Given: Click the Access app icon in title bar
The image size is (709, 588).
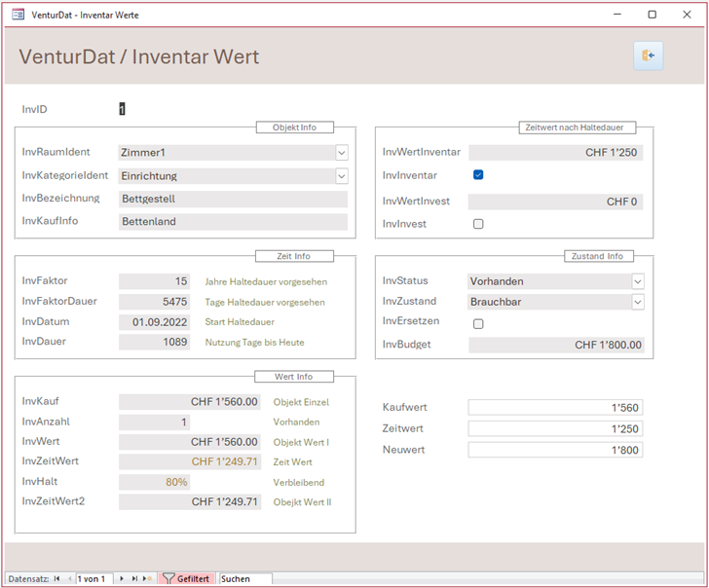Looking at the screenshot, I should (18, 15).
